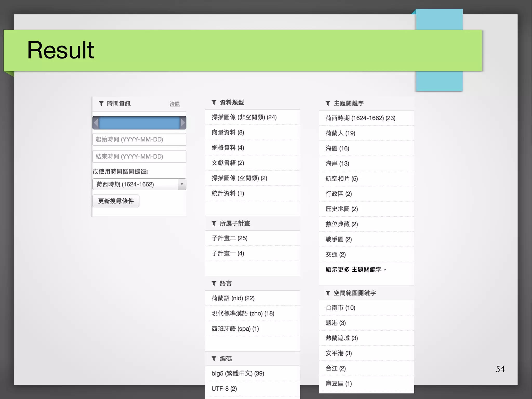This screenshot has width=532, height=399.
Task: Open the 荷西時期 (1624-1662) period dropdown
Action: coord(139,184)
